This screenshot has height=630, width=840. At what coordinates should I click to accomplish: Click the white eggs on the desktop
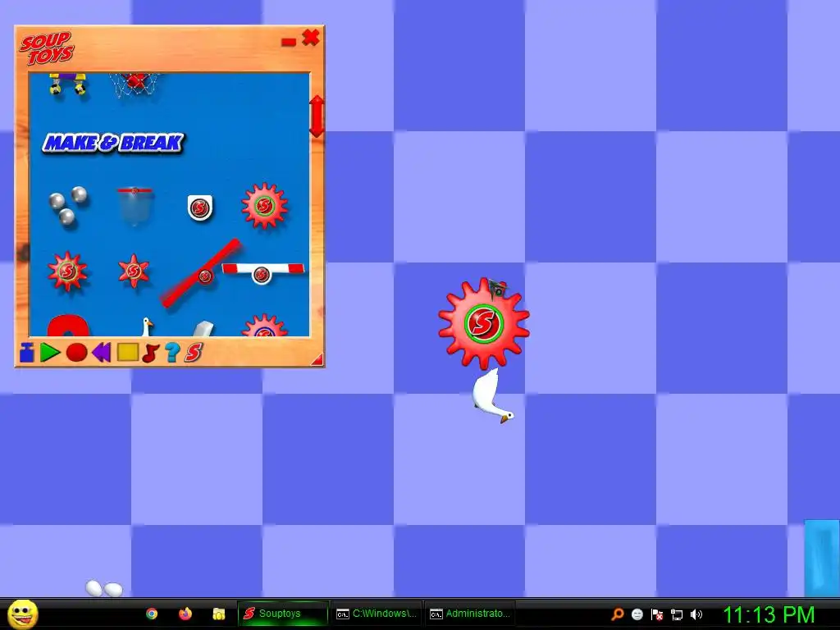[x=104, y=589]
